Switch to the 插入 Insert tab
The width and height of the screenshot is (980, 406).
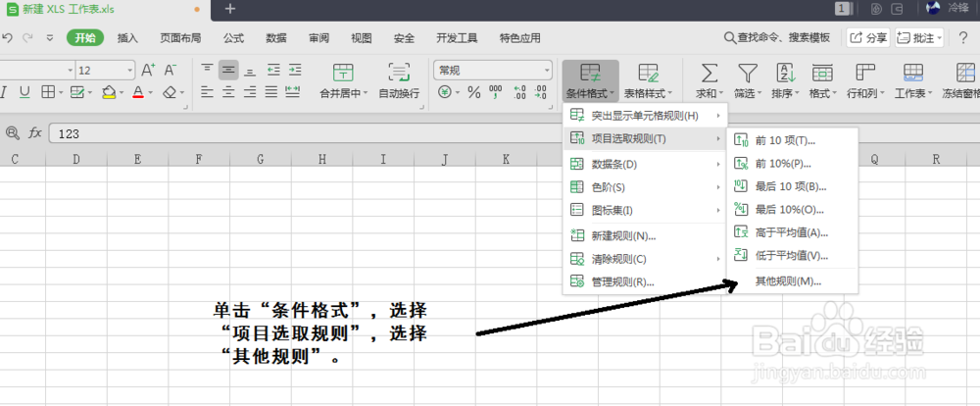coord(127,38)
